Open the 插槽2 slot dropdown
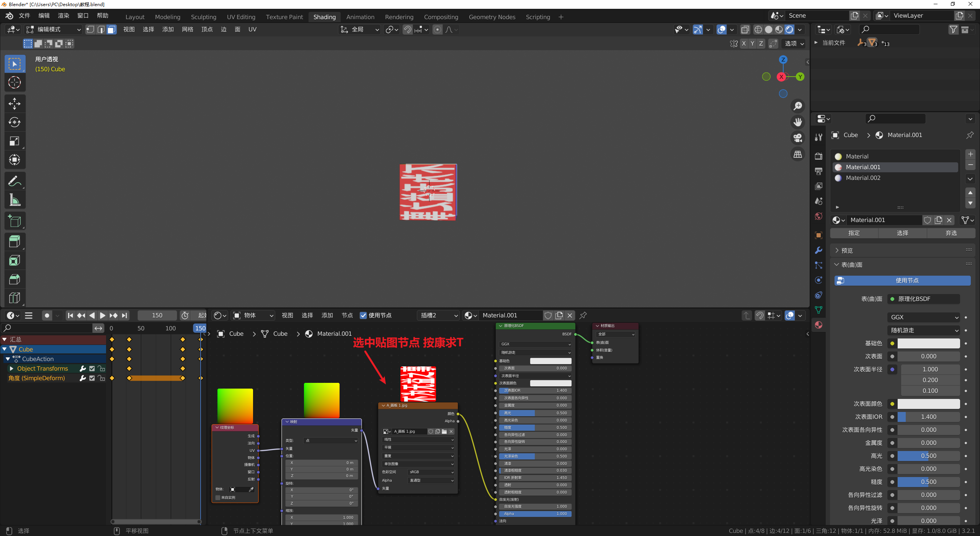The image size is (980, 536). (438, 315)
